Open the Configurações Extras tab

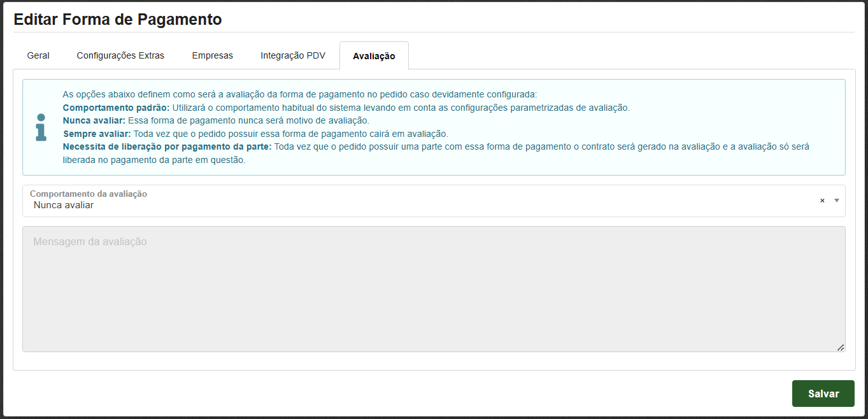[120, 55]
